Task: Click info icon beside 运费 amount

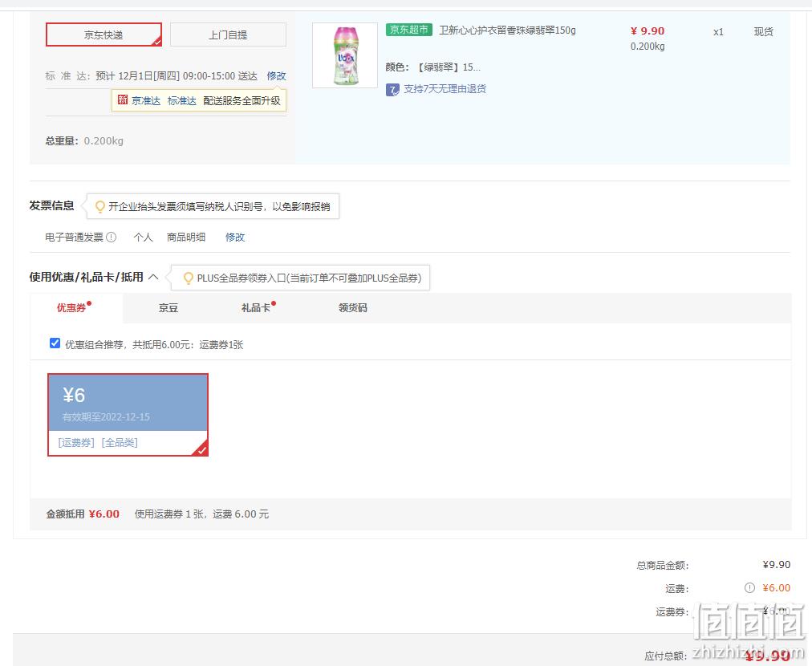Action: (x=749, y=588)
